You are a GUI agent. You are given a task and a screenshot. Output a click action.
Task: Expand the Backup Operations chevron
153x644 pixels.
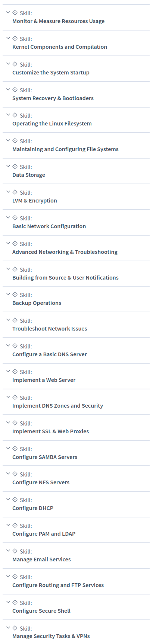pos(8,294)
